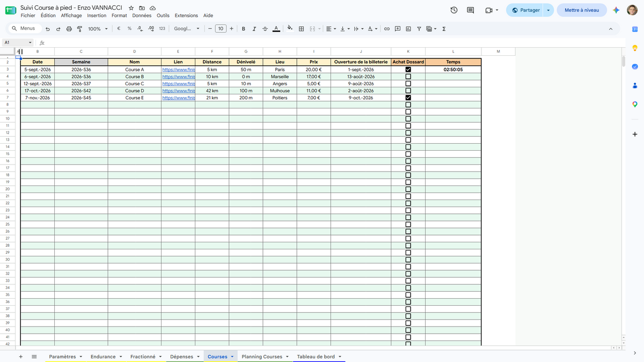This screenshot has height=362, width=644.
Task: Launch the Gemini sparkle assistant
Action: point(617,10)
